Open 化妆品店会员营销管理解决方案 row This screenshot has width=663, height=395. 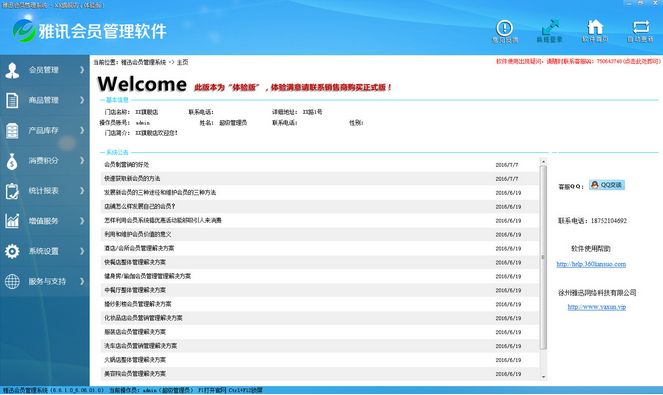point(319,318)
